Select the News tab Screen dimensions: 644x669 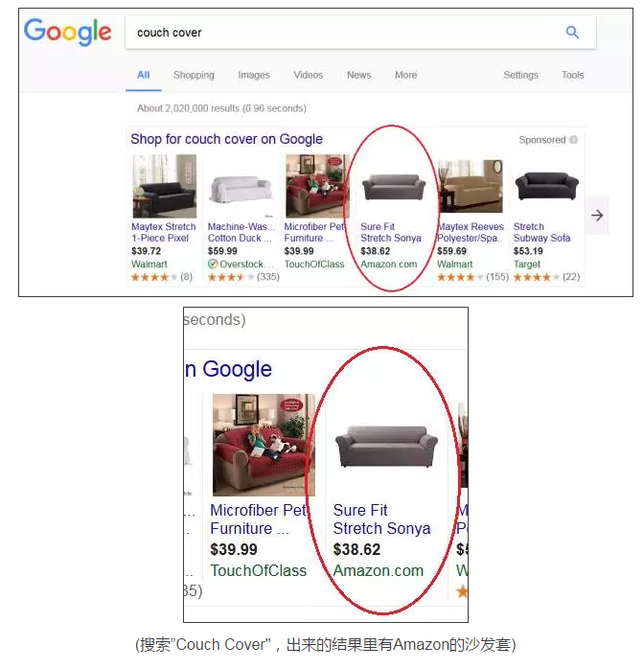coord(358,75)
